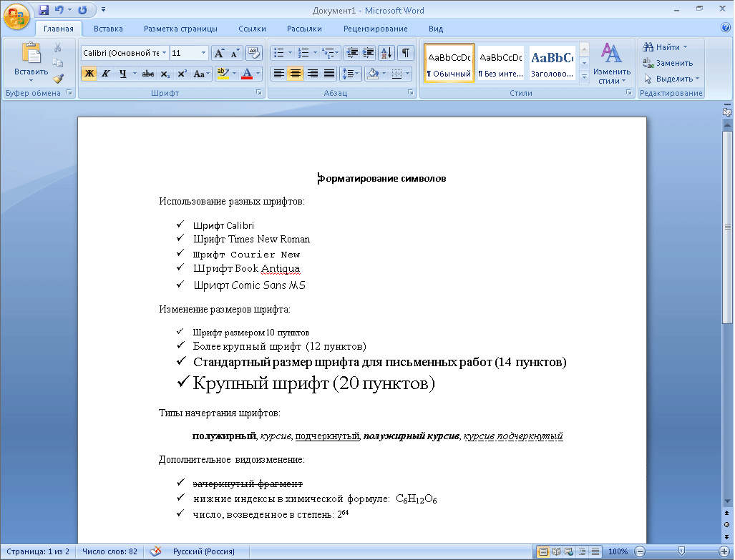
Task: Cut selection with scissors icon
Action: click(58, 47)
